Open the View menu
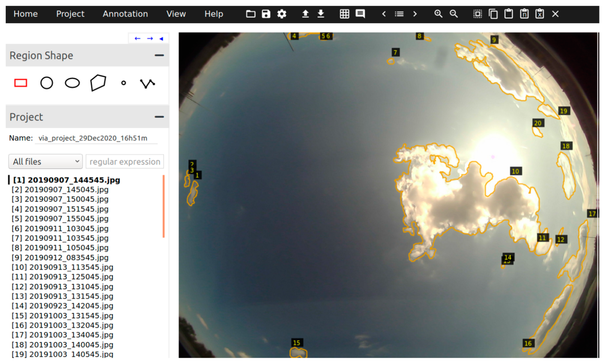Screen dimensions: 604x364 pos(176,14)
